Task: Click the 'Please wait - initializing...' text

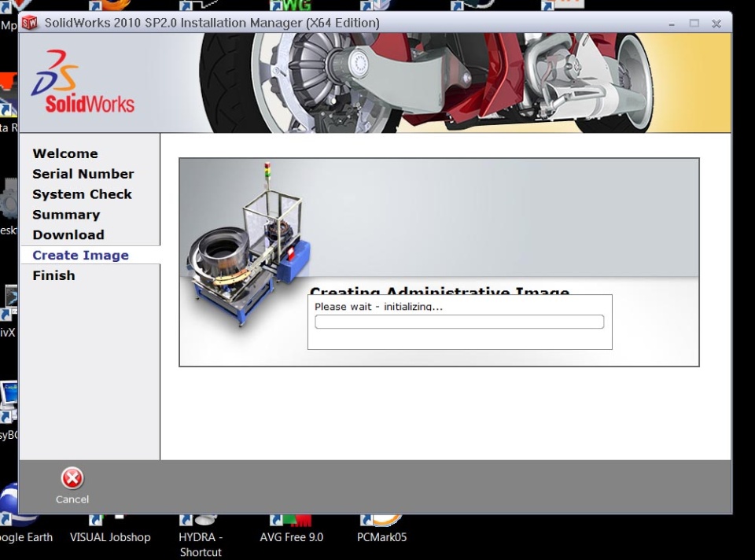Action: (378, 307)
